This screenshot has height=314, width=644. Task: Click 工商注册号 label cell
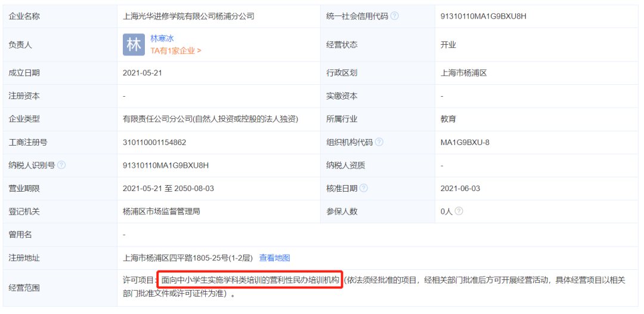tap(60, 143)
